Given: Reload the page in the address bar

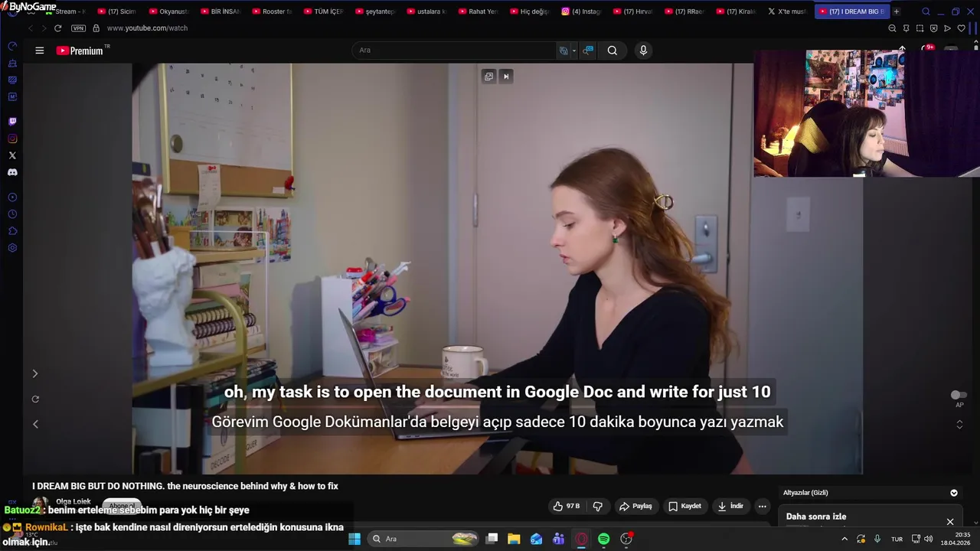Looking at the screenshot, I should point(57,28).
